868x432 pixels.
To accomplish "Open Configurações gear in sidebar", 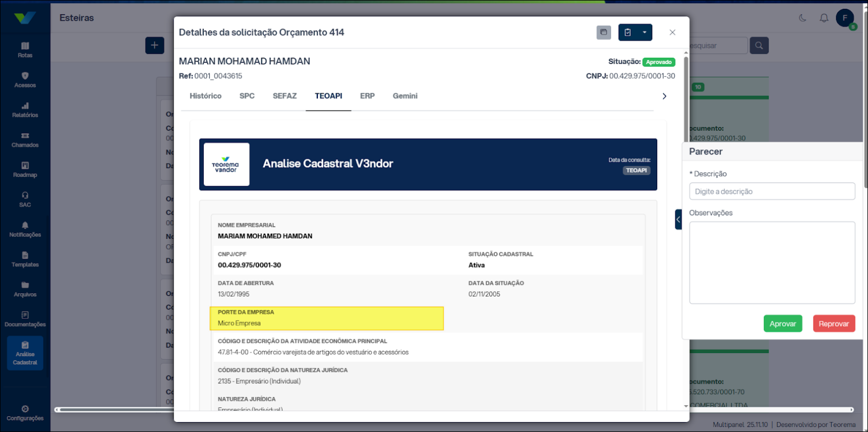I will coord(25,413).
